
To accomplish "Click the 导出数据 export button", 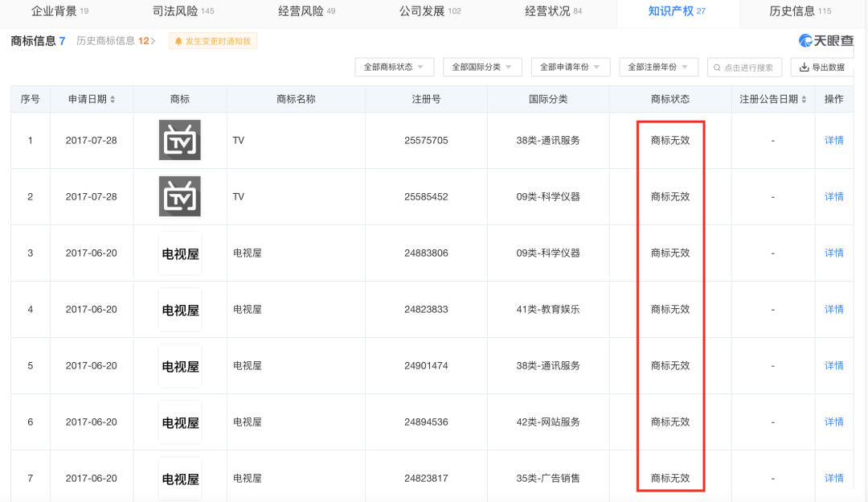I will [822, 67].
